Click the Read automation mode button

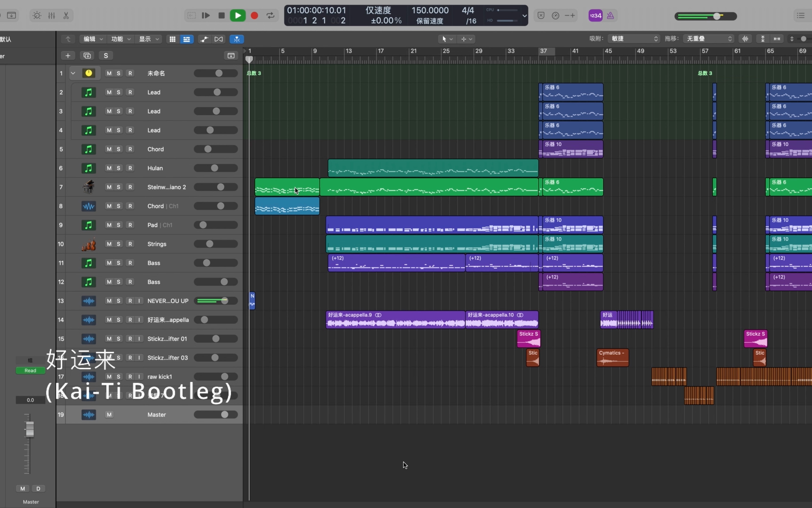[x=30, y=370]
